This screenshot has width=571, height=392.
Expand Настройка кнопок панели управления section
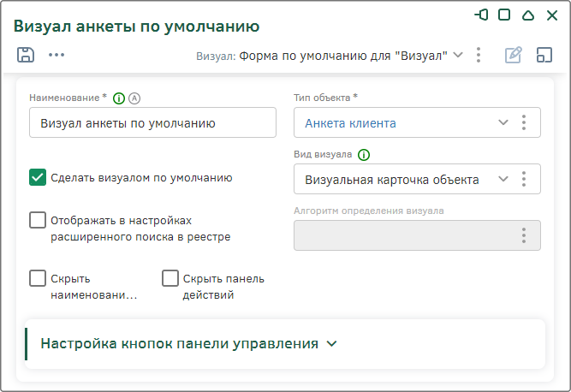188,344
